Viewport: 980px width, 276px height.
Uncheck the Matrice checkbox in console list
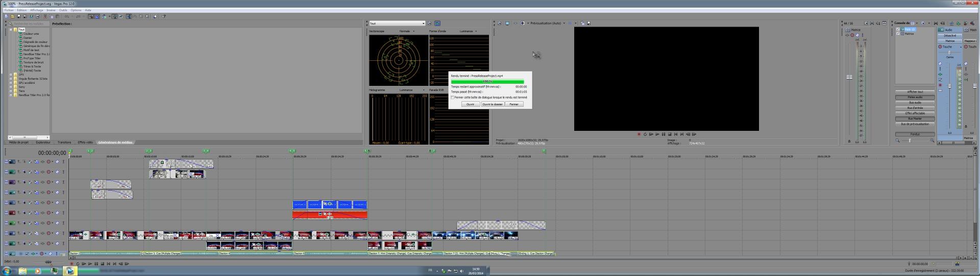898,34
